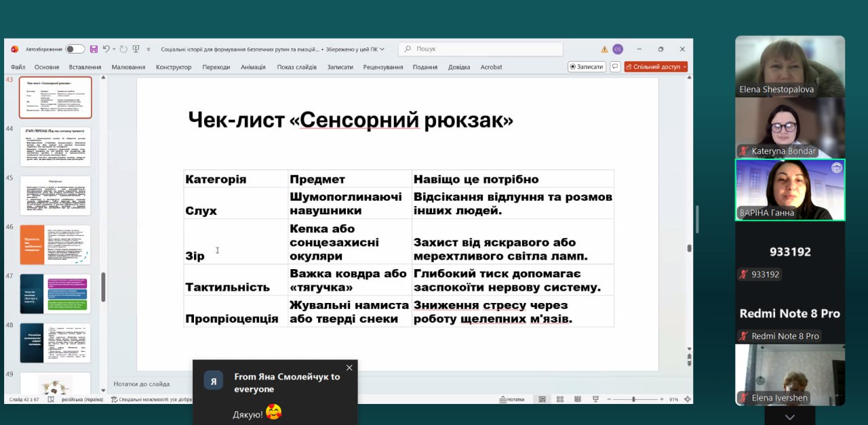Expand the video participant list chevron
Image resolution: width=868 pixels, height=425 pixels.
pos(789,418)
